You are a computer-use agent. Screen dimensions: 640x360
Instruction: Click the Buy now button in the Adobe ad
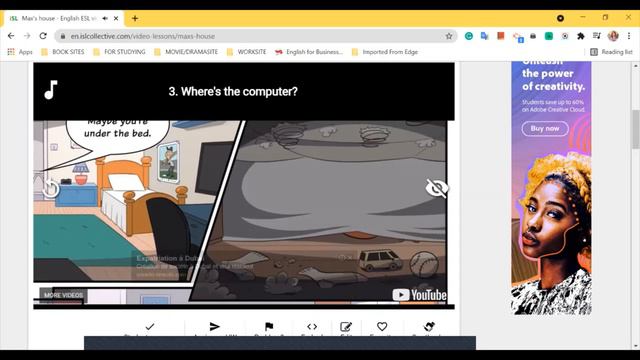545,129
